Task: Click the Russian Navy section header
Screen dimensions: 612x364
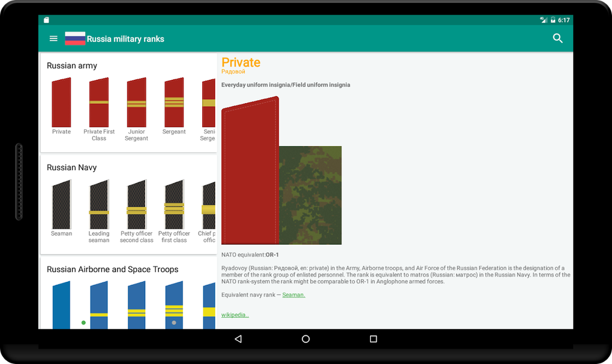Action: [x=71, y=167]
